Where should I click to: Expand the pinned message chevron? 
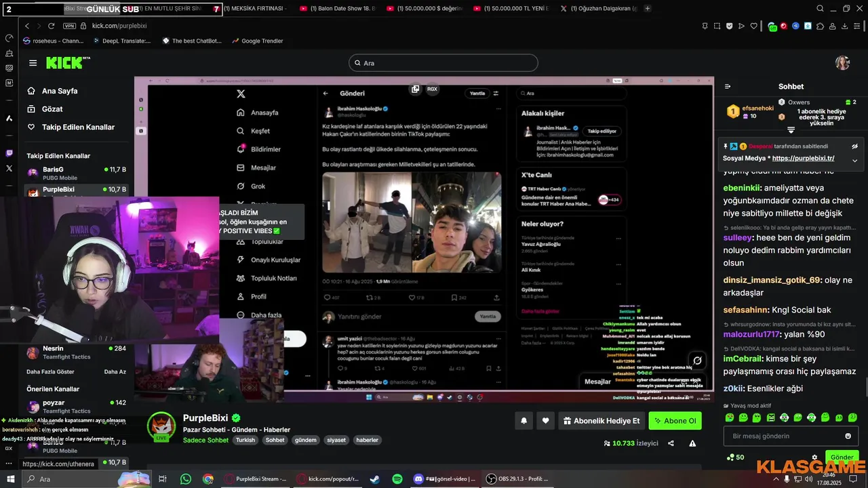[x=854, y=161]
